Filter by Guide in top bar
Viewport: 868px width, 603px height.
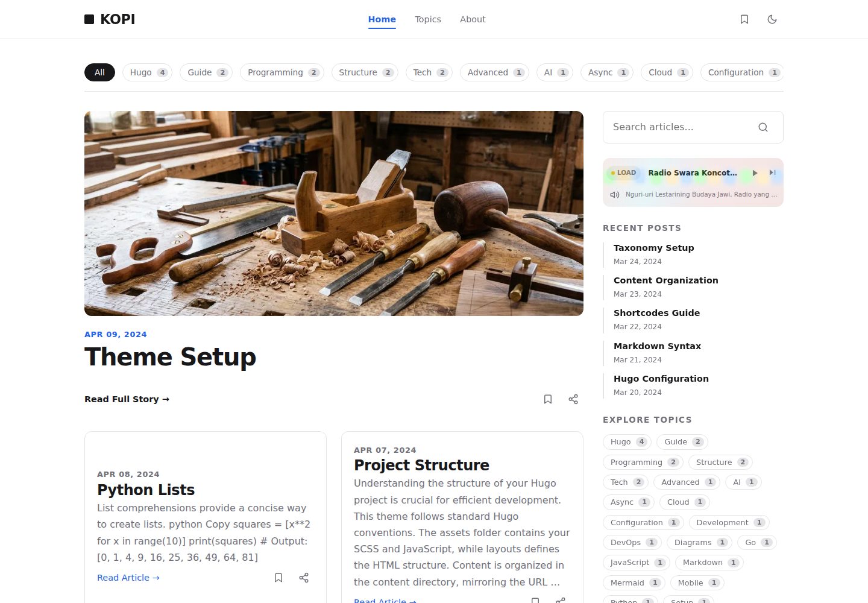tap(206, 72)
